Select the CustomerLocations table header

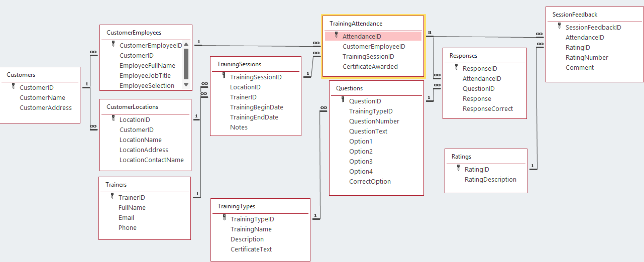[x=133, y=107]
